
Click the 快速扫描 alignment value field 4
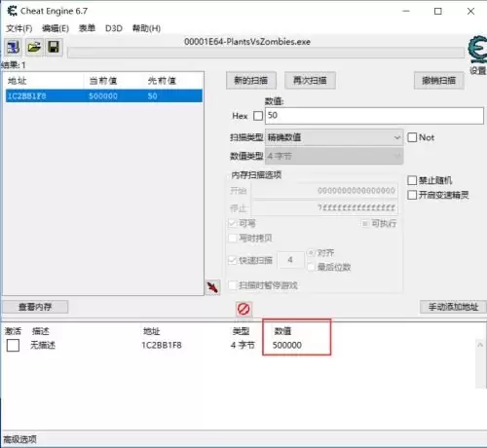290,260
